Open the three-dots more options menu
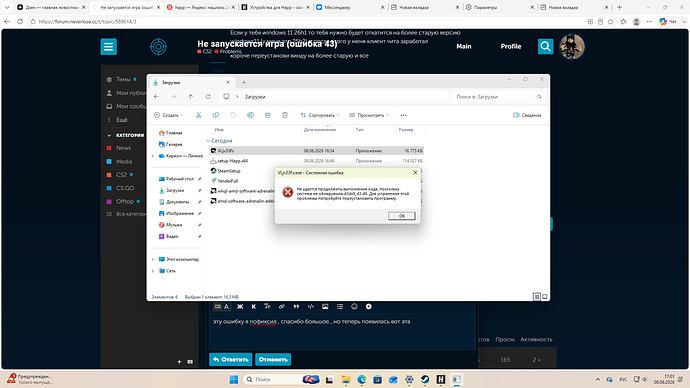This screenshot has width=690, height=388. (404, 115)
